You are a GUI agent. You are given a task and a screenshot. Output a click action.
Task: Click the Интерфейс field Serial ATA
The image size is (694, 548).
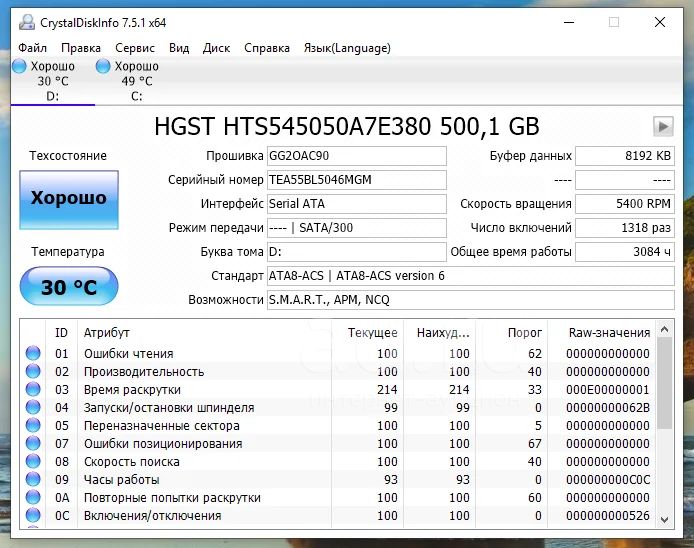coord(357,204)
